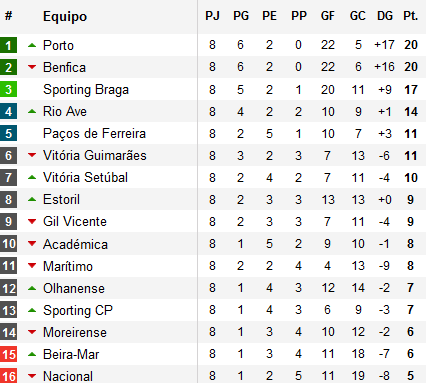Open the Sporting Braga team link

coord(86,90)
